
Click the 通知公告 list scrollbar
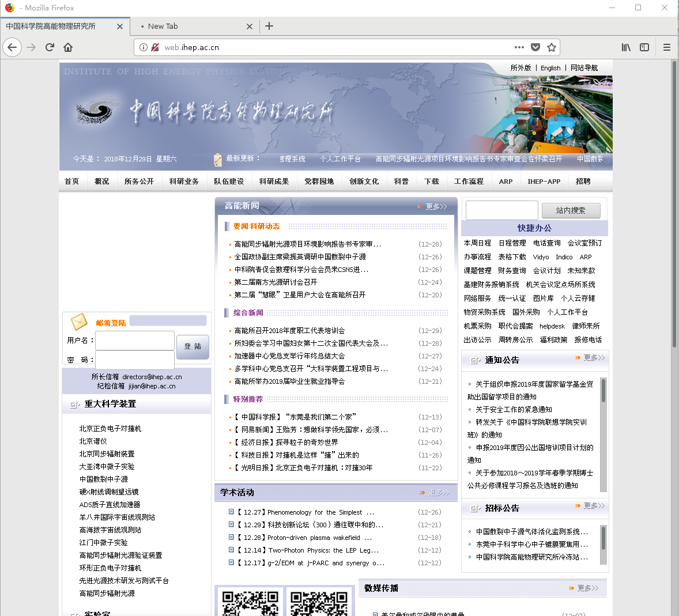pos(603,434)
